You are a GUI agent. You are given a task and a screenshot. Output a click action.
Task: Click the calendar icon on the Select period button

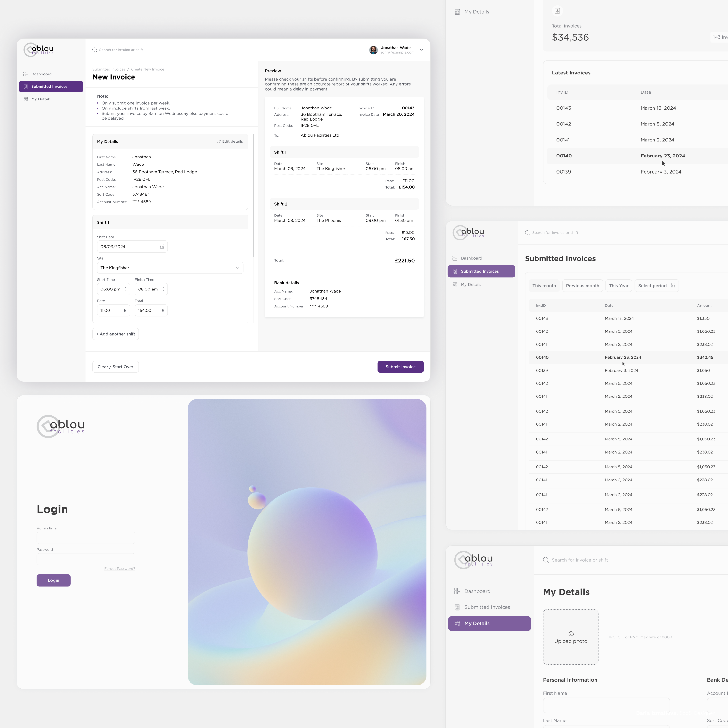pyautogui.click(x=673, y=285)
